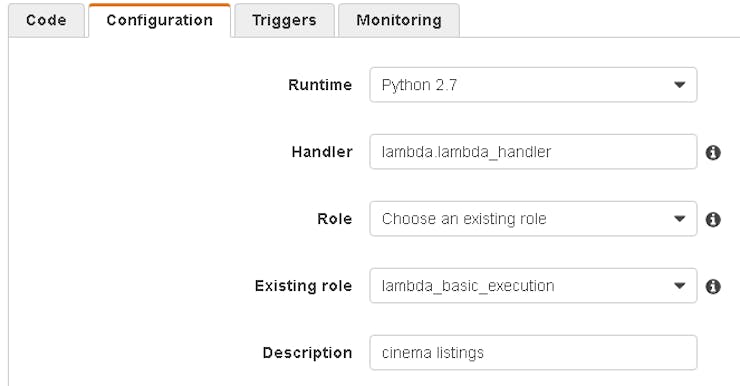
Task: Click the arrow on the Role dropdown
Action: pyautogui.click(x=680, y=219)
